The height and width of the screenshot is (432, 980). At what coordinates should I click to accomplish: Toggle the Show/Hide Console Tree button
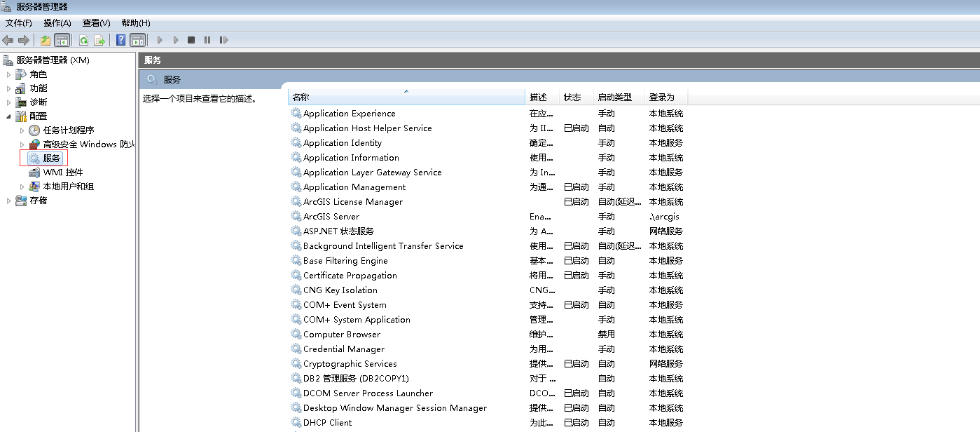[x=62, y=40]
